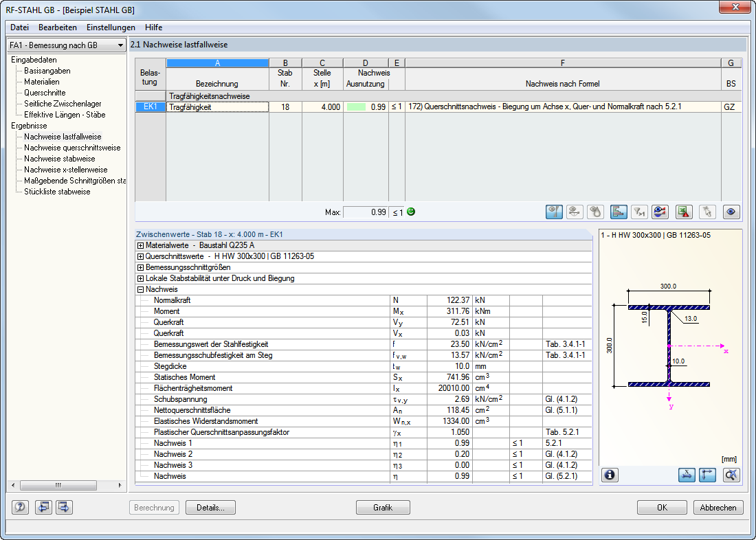Image resolution: width=756 pixels, height=540 pixels.
Task: Open the FA1 - Bemessung nach GB dropdown
Action: coord(67,45)
